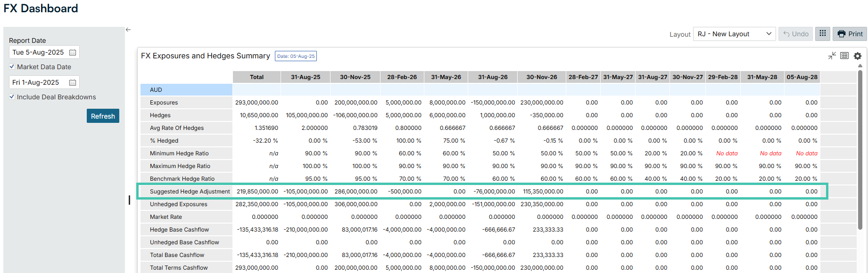
Task: Click the 05-Aug-28 column header
Action: click(x=802, y=77)
